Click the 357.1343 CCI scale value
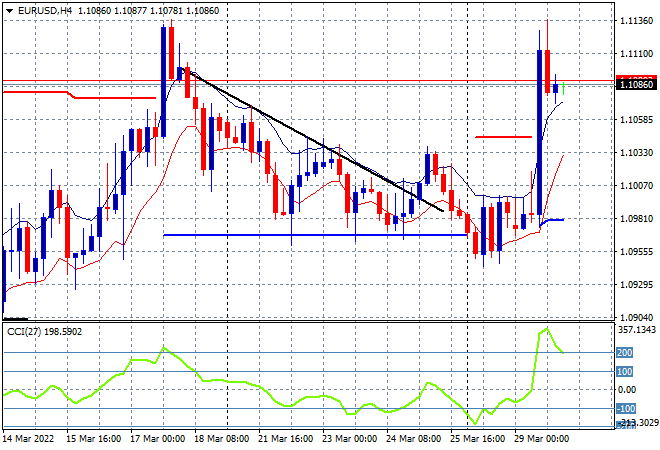The height and width of the screenshot is (450, 660). click(x=637, y=330)
